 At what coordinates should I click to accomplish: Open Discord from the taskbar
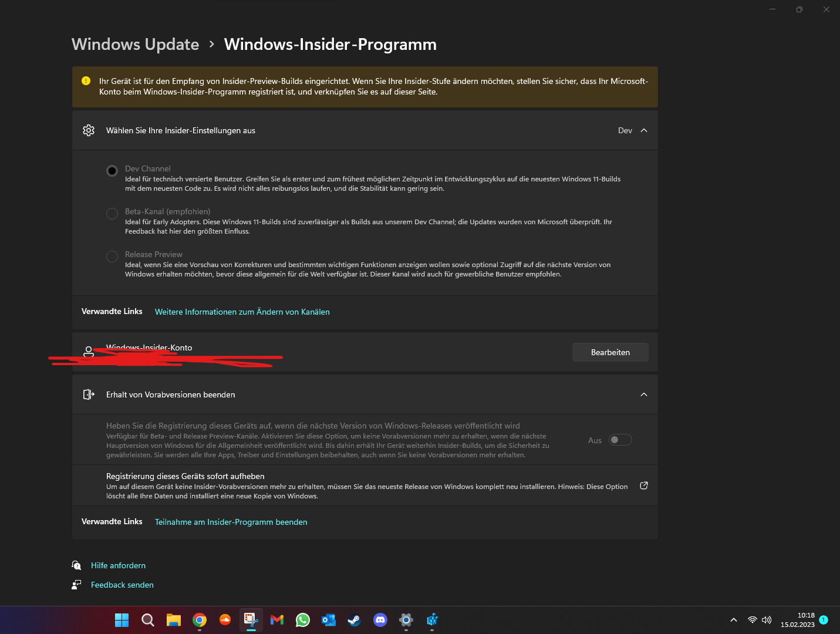point(380,620)
